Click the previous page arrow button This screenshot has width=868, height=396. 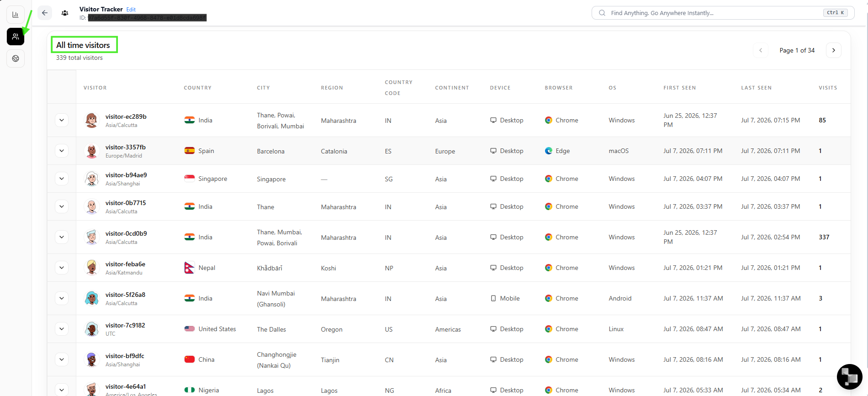[761, 50]
